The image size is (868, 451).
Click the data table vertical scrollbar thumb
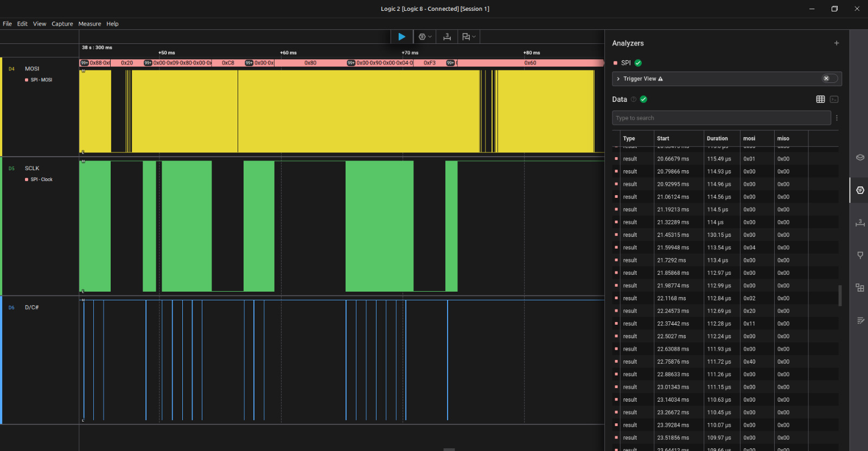(840, 295)
